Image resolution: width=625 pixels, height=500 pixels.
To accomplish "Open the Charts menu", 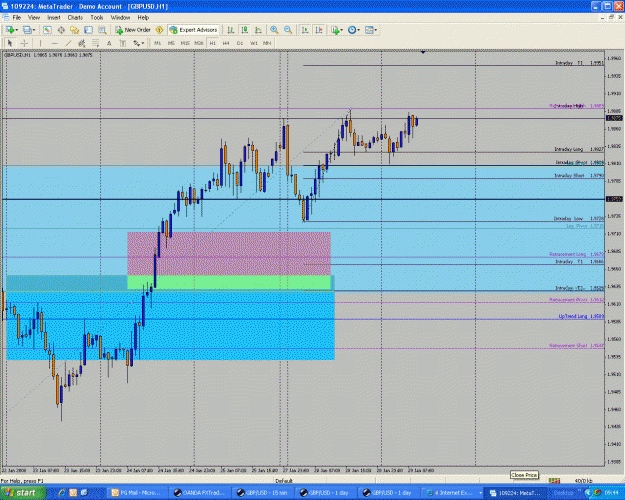I will [x=75, y=18].
